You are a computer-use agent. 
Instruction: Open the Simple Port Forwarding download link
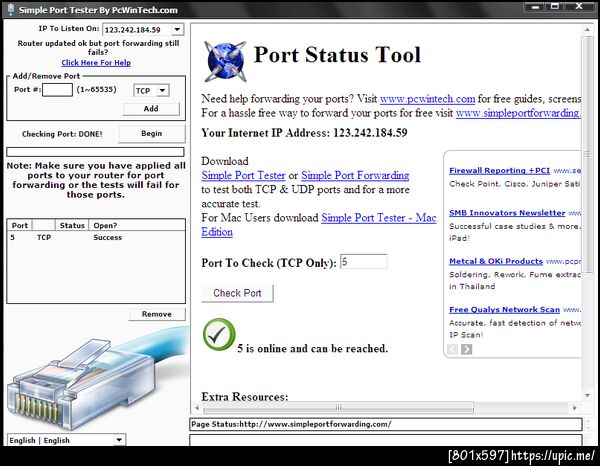click(x=355, y=175)
